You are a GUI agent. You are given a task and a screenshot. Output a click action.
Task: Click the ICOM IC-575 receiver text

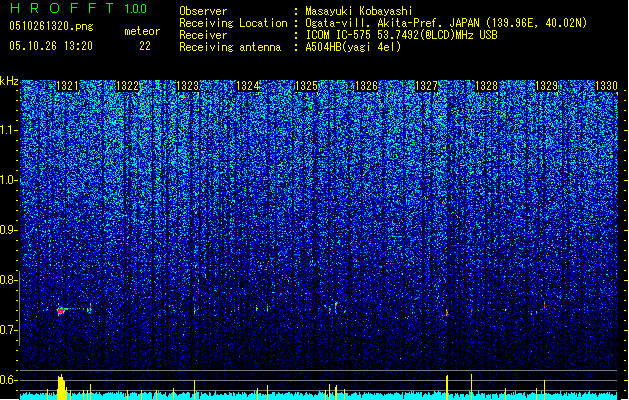click(401, 35)
